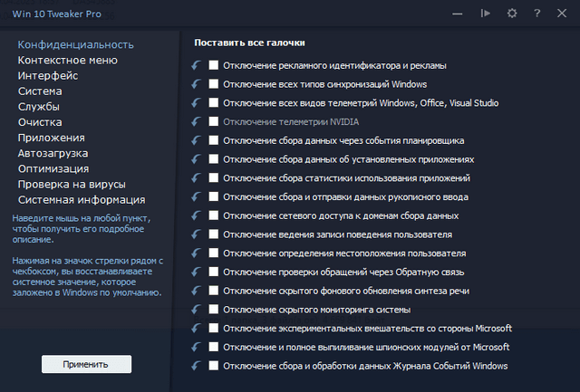The image size is (580, 392).
Task: Go to the Автозагрузка section
Action: [x=53, y=153]
